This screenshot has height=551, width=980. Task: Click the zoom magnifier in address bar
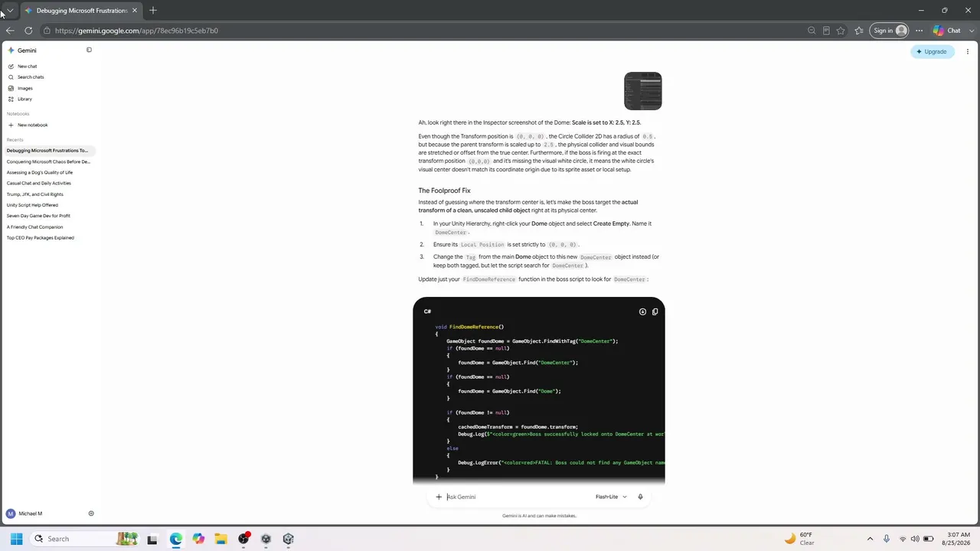812,31
